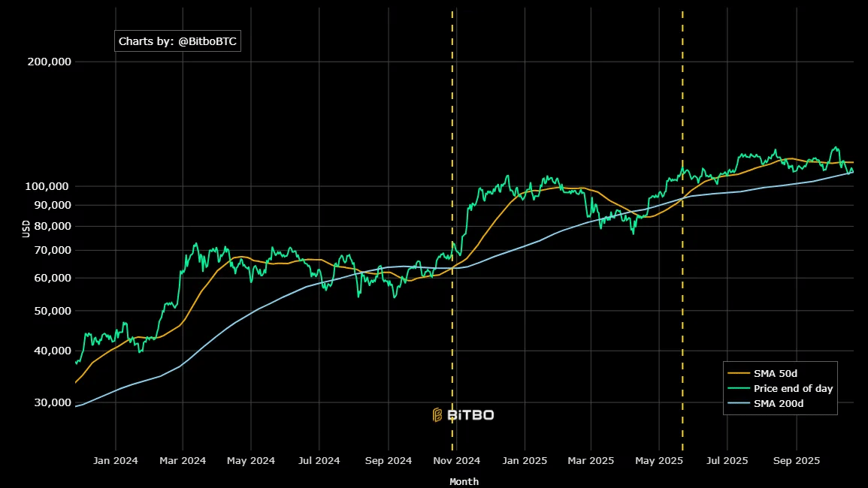The height and width of the screenshot is (488, 868).
Task: Click the Month x-axis title
Action: click(x=464, y=481)
